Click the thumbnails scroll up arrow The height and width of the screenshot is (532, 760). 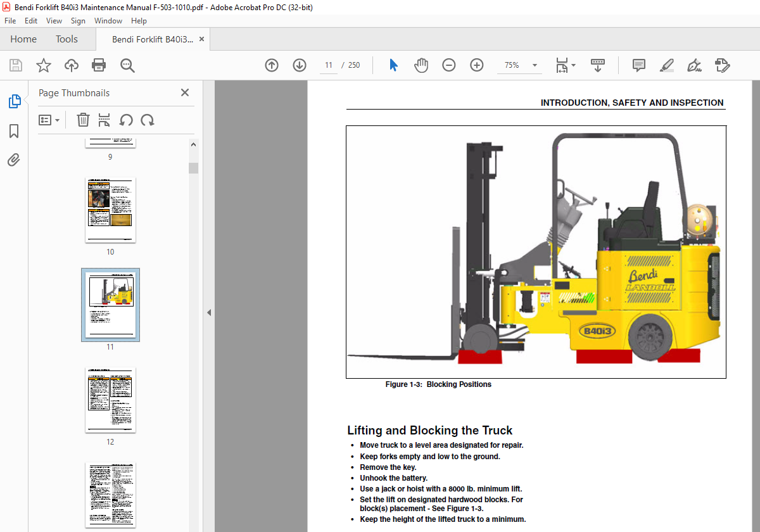193,144
